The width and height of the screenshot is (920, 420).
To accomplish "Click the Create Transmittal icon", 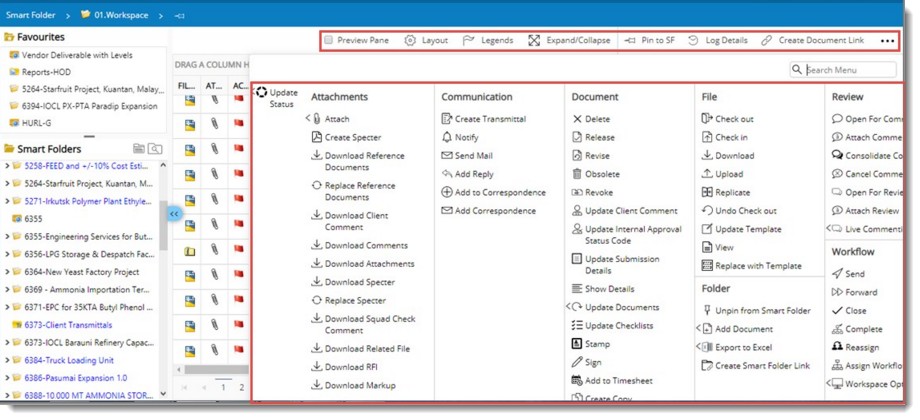I will pyautogui.click(x=447, y=119).
